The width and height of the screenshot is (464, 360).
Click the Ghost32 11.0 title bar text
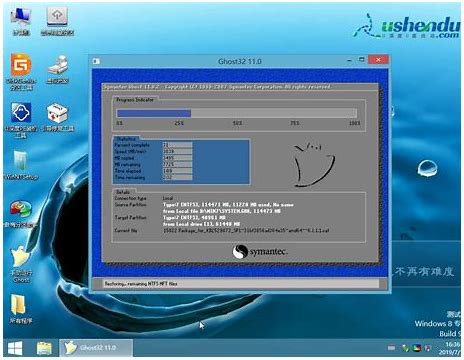240,61
